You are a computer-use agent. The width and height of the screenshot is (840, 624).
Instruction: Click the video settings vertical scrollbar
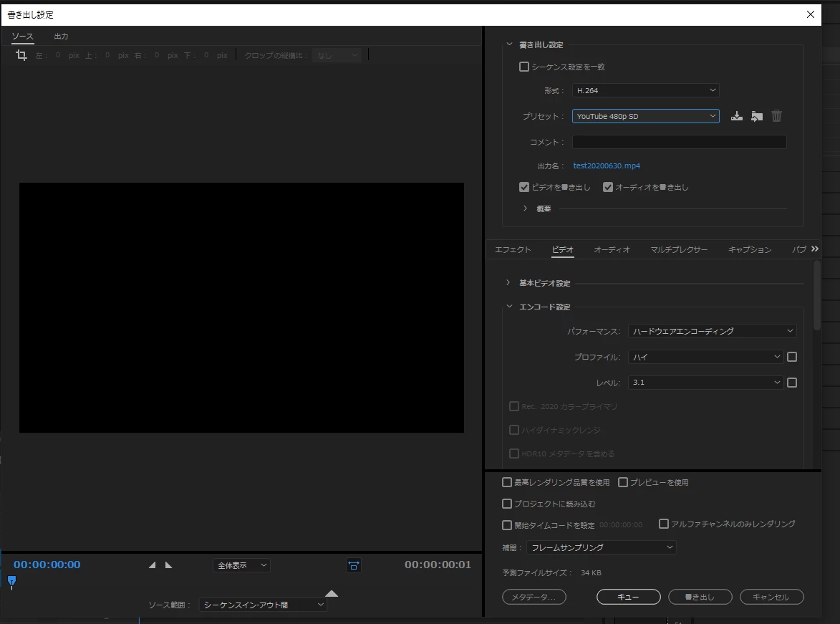[x=816, y=295]
